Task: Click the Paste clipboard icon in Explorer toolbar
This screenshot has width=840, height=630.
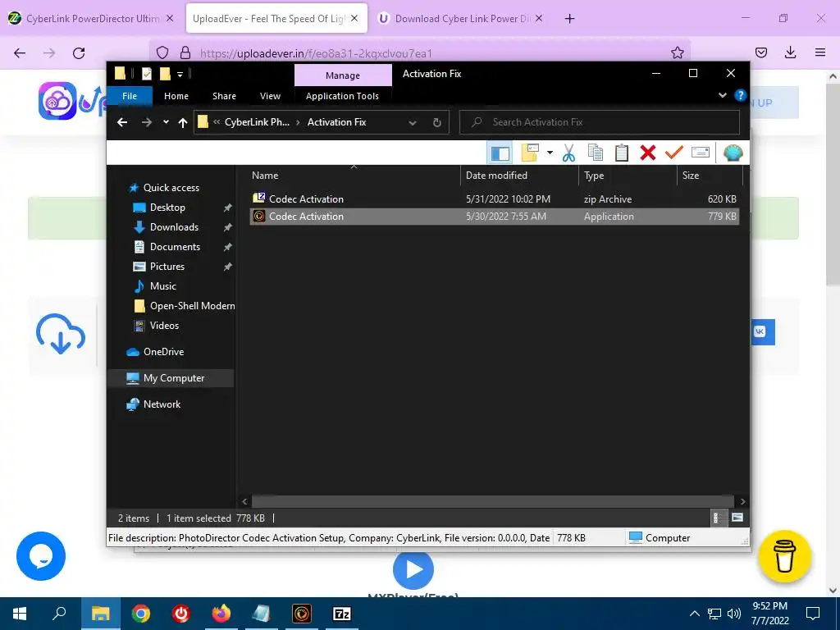Action: click(x=622, y=153)
